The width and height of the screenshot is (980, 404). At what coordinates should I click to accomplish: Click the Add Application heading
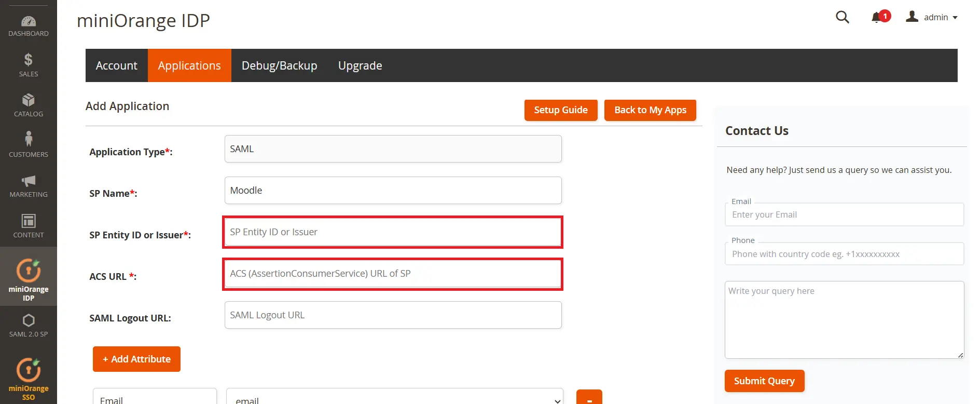[127, 106]
